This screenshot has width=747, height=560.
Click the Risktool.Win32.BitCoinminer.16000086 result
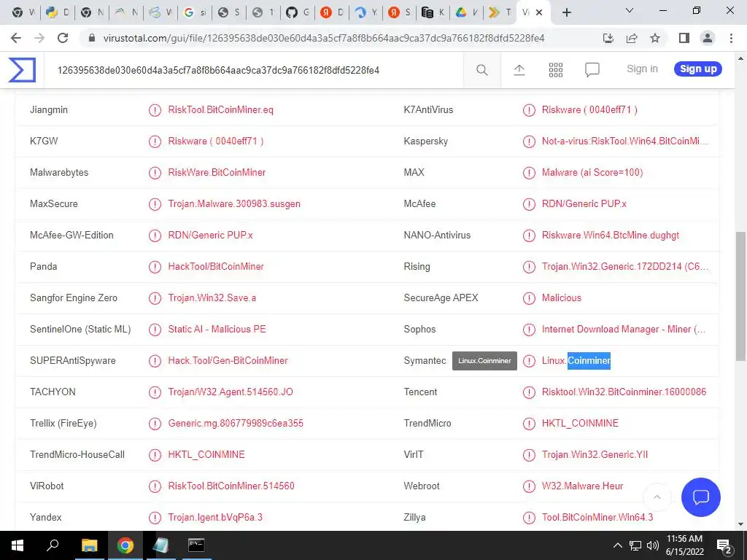pos(624,392)
